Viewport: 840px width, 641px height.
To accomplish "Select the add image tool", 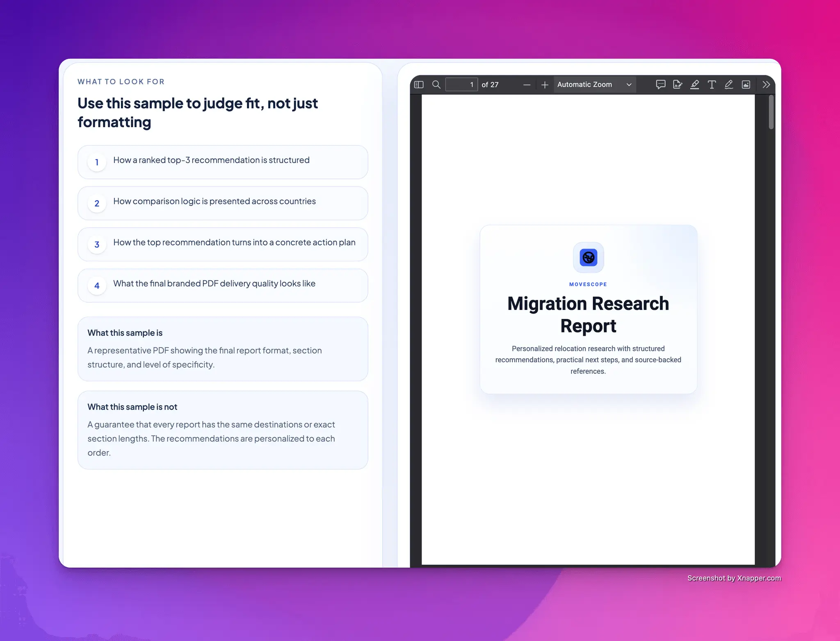I will [746, 85].
